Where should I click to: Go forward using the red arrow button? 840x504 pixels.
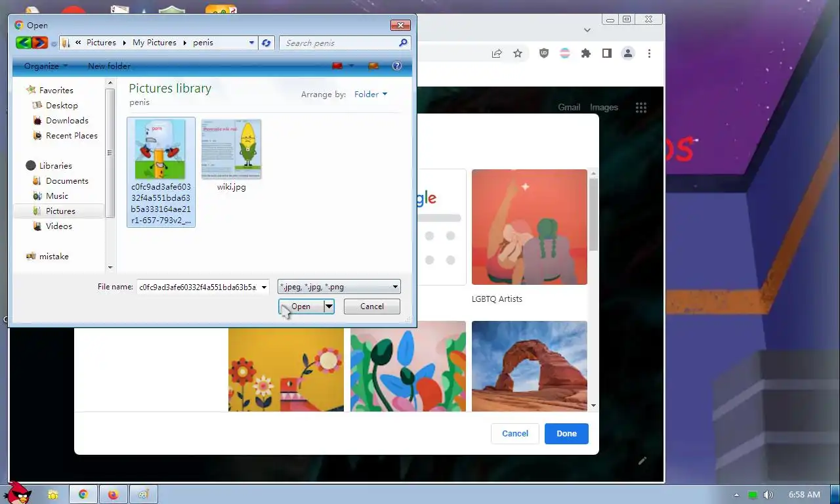tap(40, 43)
